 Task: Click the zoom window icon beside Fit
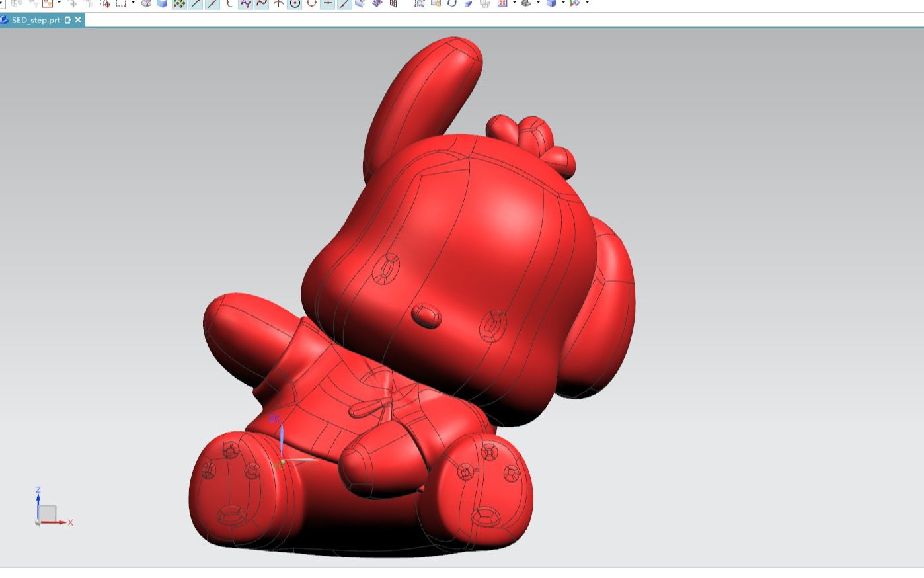tap(436, 3)
